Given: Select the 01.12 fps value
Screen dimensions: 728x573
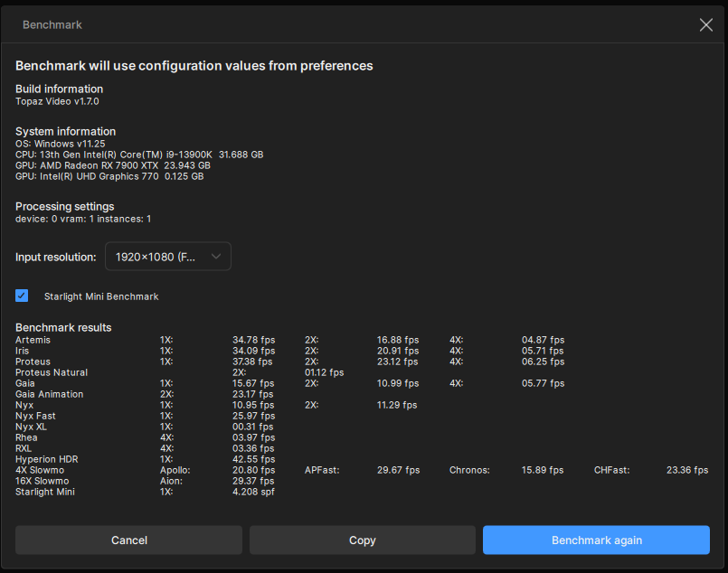Looking at the screenshot, I should click(x=324, y=372).
